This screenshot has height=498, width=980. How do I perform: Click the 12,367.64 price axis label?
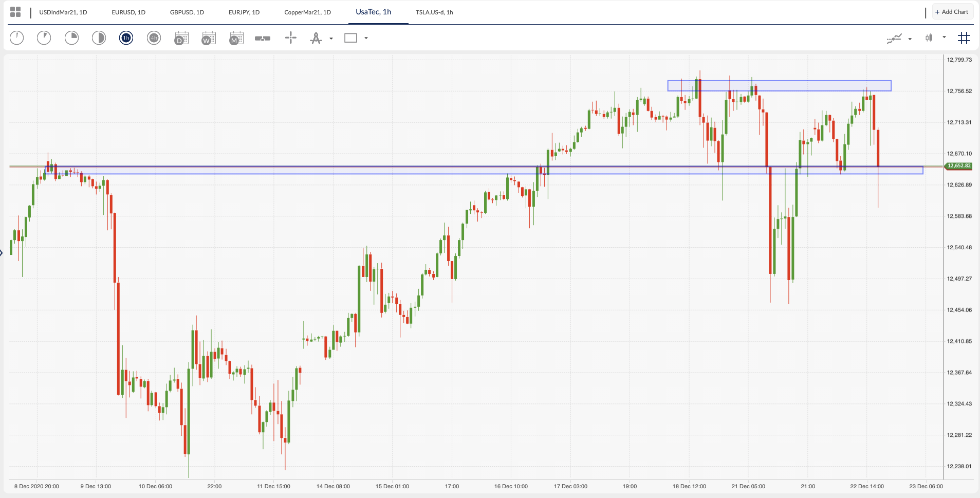tap(959, 373)
